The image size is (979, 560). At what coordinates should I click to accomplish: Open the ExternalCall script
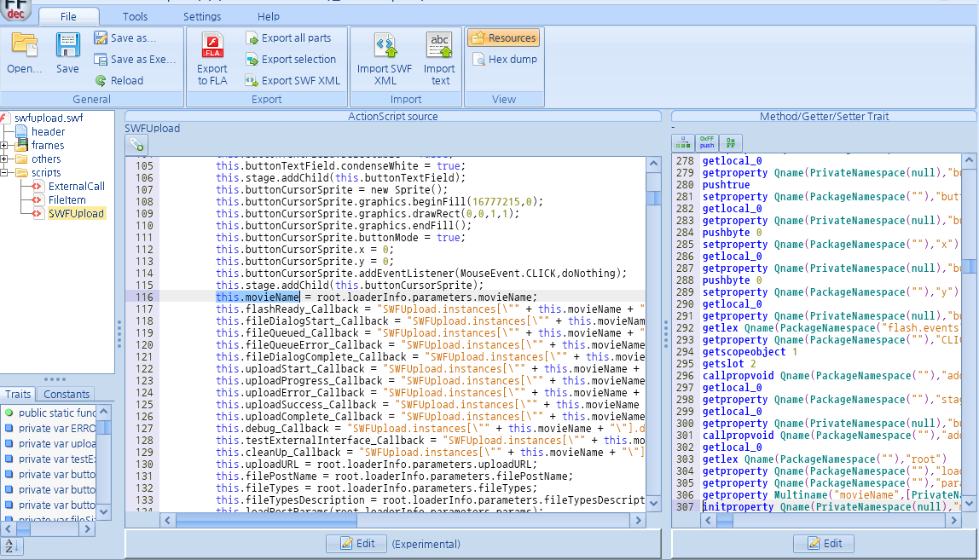tap(76, 186)
